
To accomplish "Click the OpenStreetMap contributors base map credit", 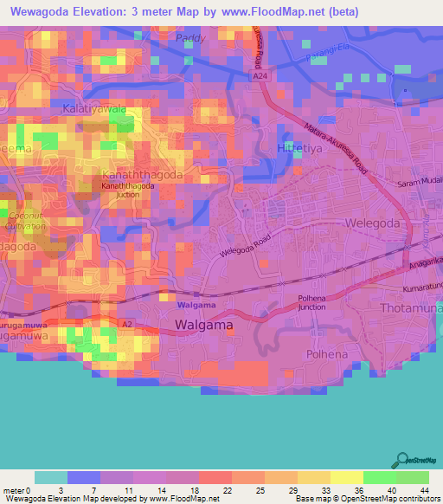I will (x=368, y=499).
